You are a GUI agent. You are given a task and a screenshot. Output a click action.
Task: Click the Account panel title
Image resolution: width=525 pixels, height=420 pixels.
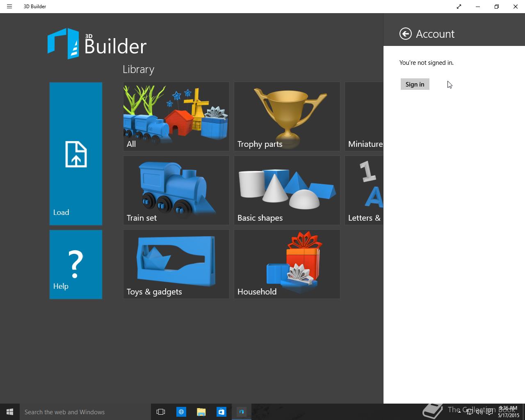coord(435,34)
